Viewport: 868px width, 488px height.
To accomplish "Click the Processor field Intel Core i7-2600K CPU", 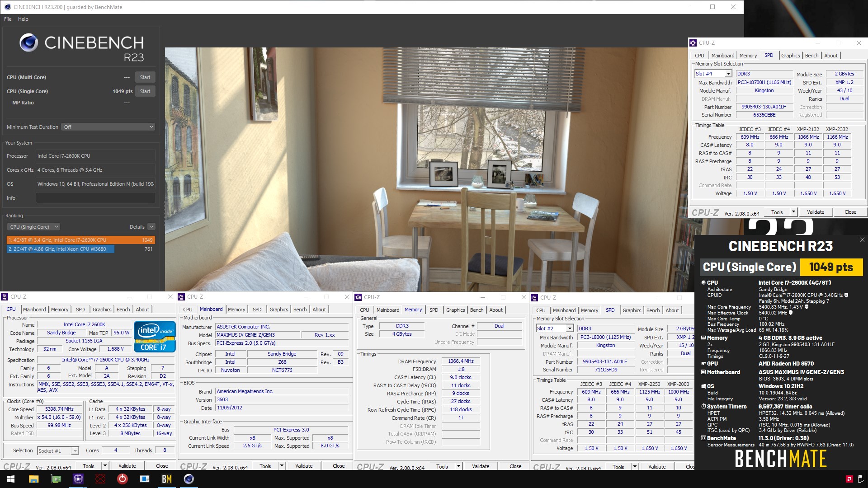I will pyautogui.click(x=95, y=156).
